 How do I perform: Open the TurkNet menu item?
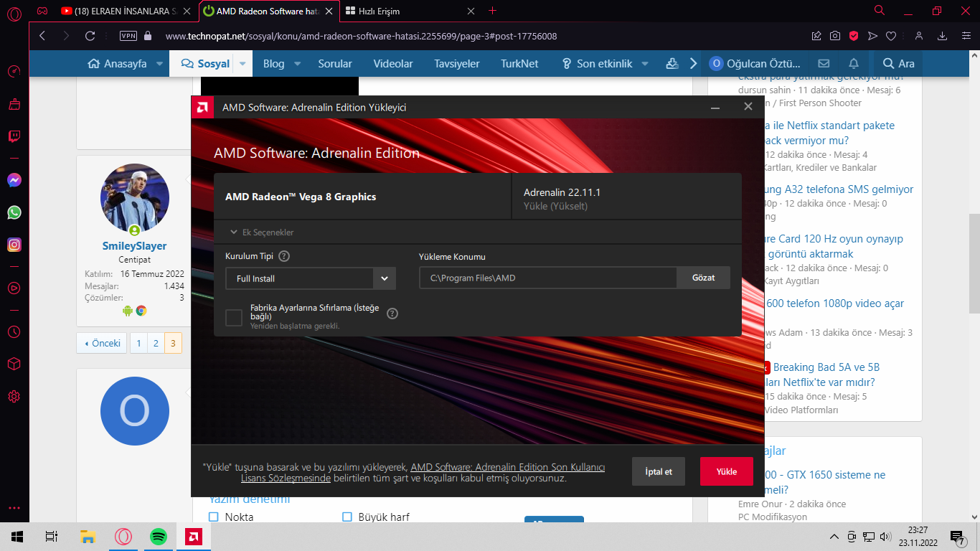click(519, 63)
